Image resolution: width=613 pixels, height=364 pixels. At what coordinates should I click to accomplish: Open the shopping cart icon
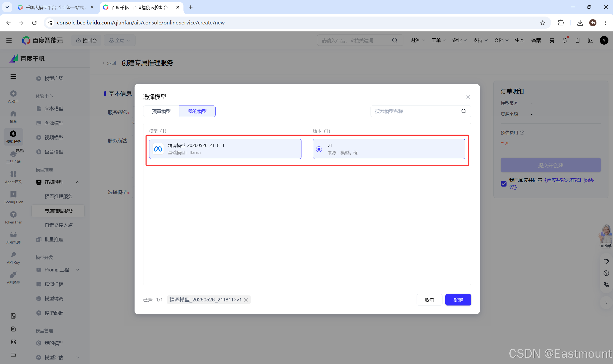552,40
